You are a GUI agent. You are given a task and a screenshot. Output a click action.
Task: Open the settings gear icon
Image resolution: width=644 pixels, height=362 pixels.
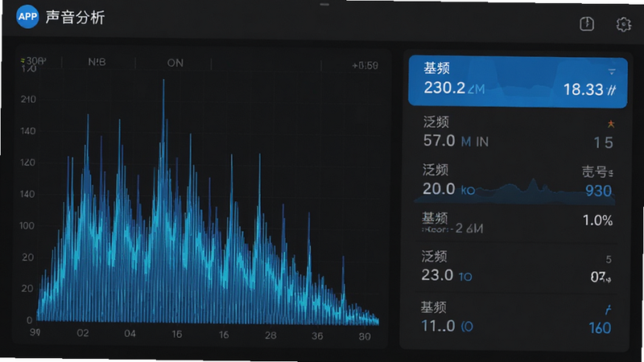tap(623, 25)
